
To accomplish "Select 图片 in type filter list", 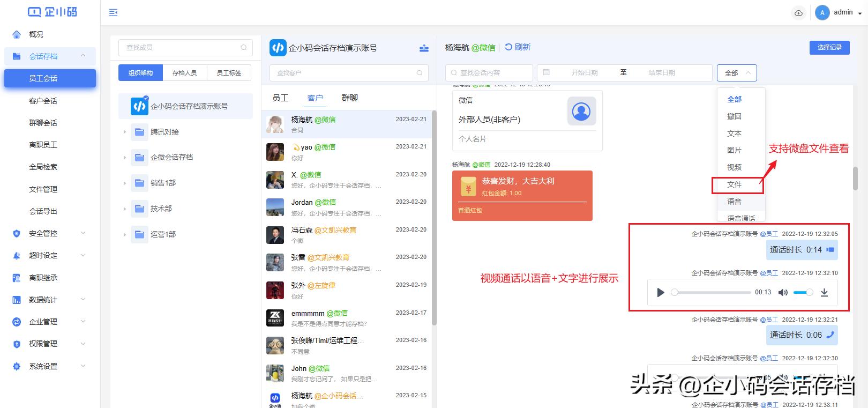I will pos(734,150).
